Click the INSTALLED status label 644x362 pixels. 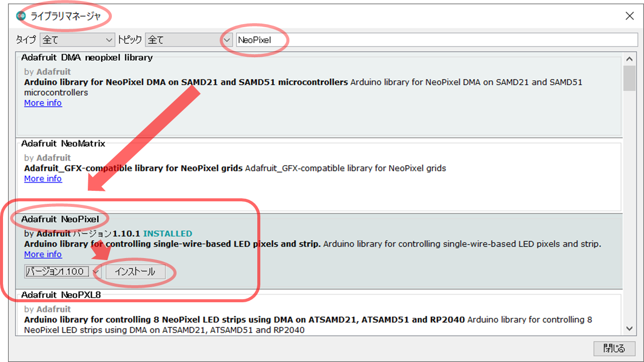[168, 234]
